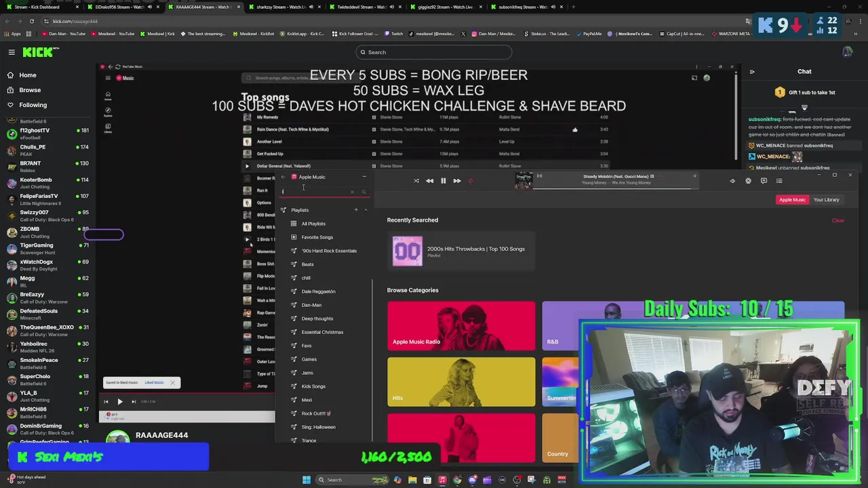Open Kick sidebar hamburger menu

pyautogui.click(x=12, y=52)
